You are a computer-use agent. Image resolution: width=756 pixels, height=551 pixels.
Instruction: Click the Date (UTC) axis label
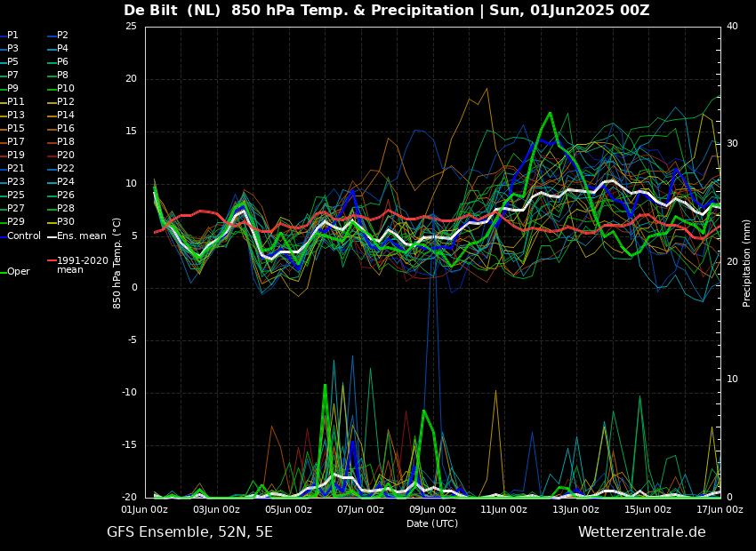tap(432, 523)
